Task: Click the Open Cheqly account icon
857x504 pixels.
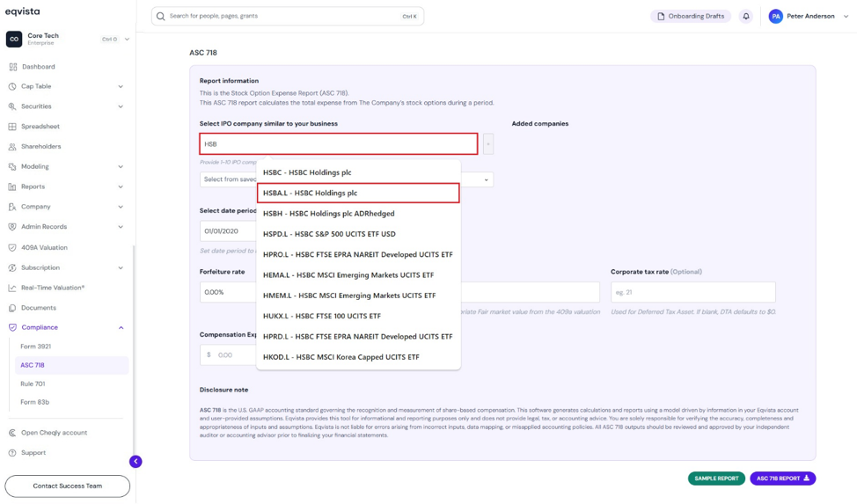Action: coord(12,433)
